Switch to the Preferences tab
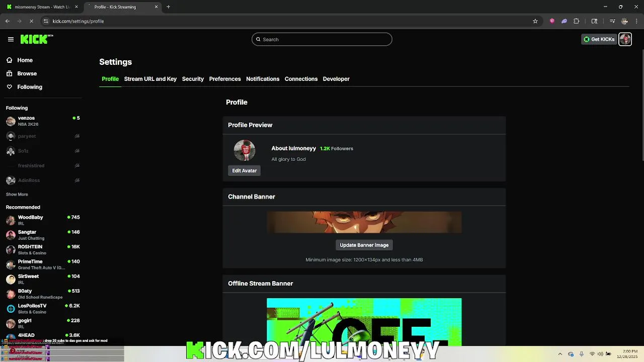 [225, 79]
